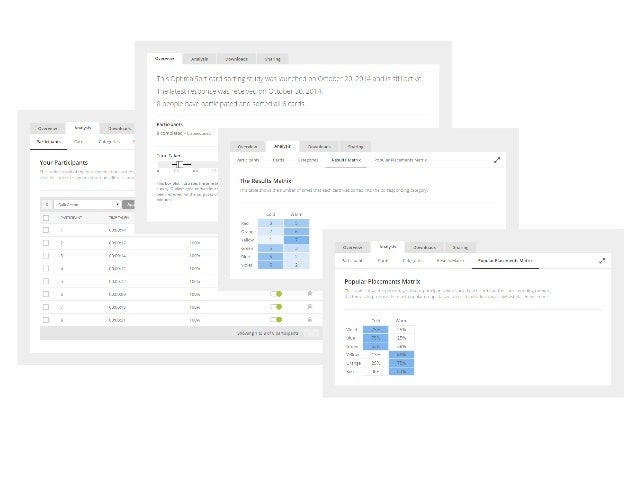Select the Analysis tab in the Results Matrix window
Screen dimensions: 638x479
[x=282, y=146]
